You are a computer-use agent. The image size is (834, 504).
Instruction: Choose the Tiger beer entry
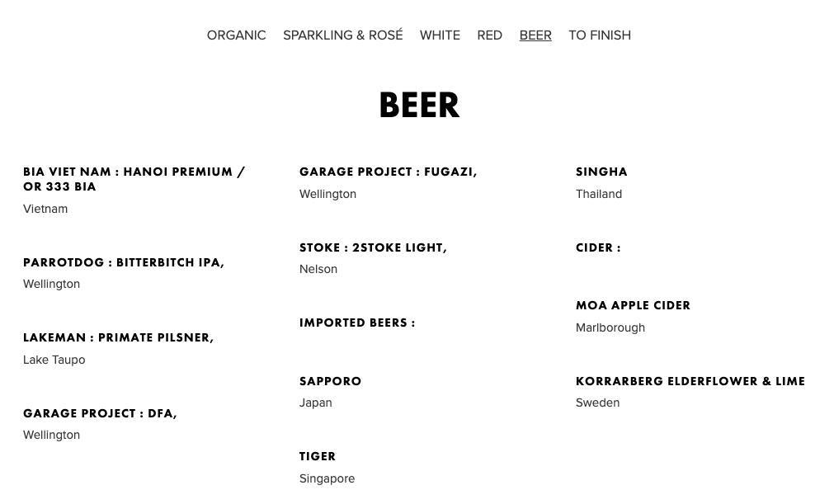318,456
